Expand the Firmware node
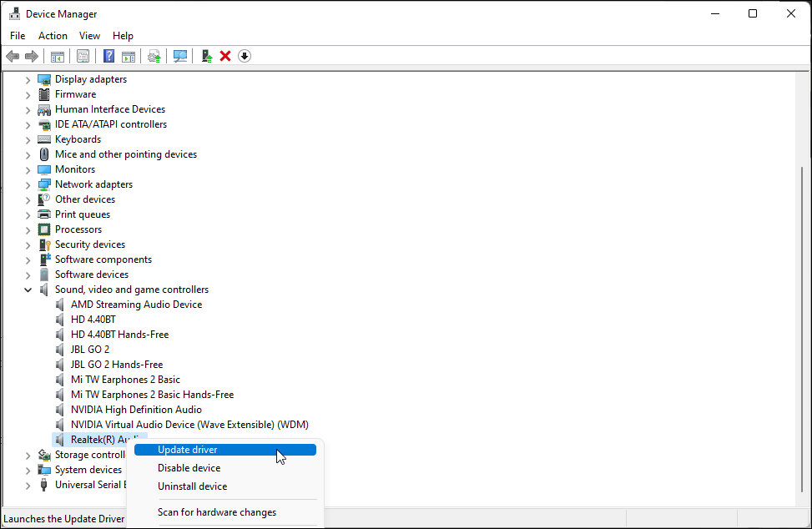The image size is (812, 529). (28, 95)
